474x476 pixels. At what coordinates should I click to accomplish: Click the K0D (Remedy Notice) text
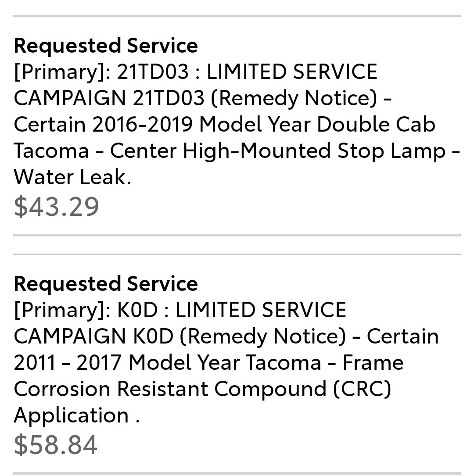239,336
